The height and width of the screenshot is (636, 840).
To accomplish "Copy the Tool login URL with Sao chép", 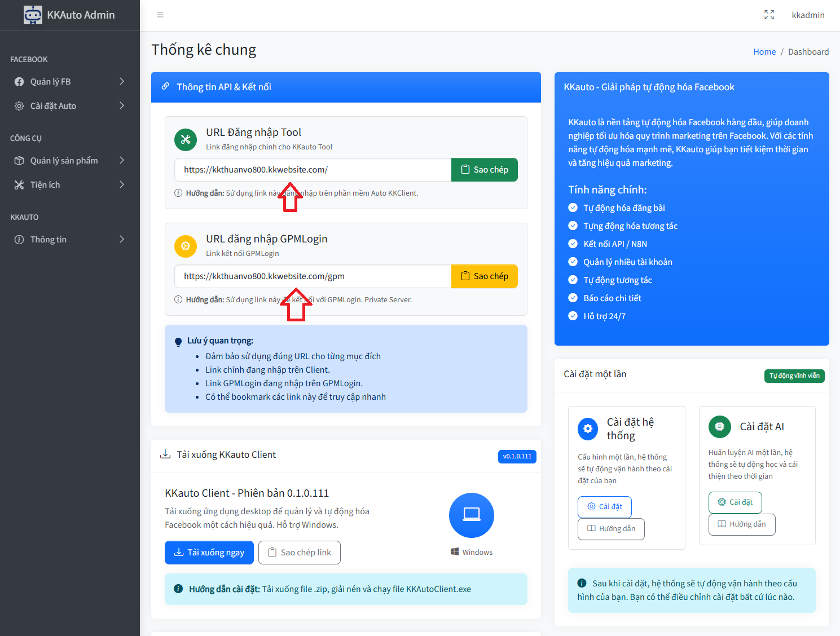I will pos(485,170).
